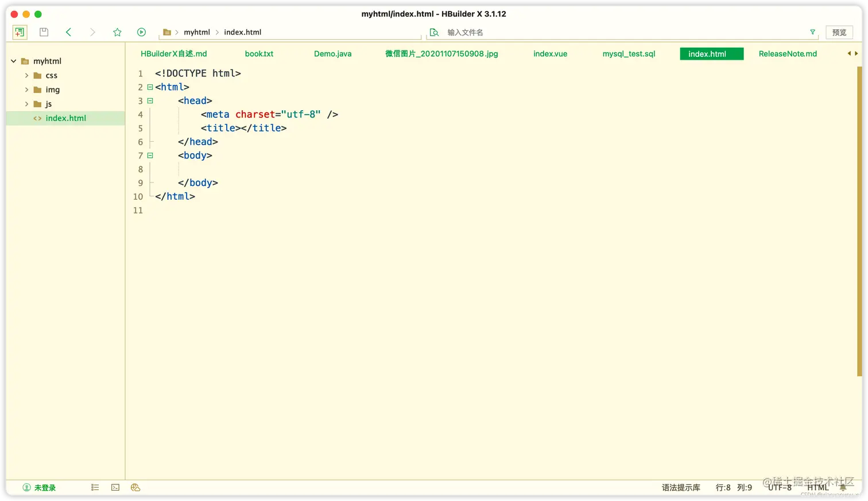Fold the html tag on line 2
Viewport: 868px width, 501px height.
point(150,87)
